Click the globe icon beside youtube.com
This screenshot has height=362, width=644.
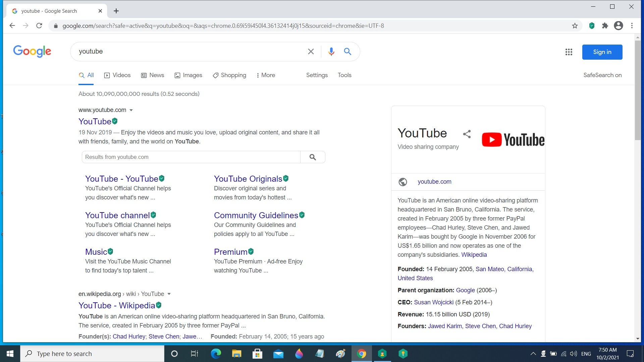403,182
